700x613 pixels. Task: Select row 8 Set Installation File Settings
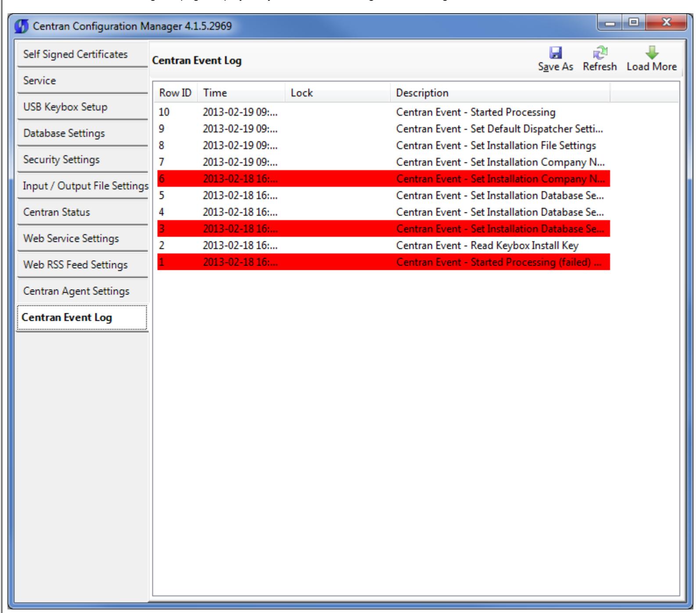[x=384, y=146]
